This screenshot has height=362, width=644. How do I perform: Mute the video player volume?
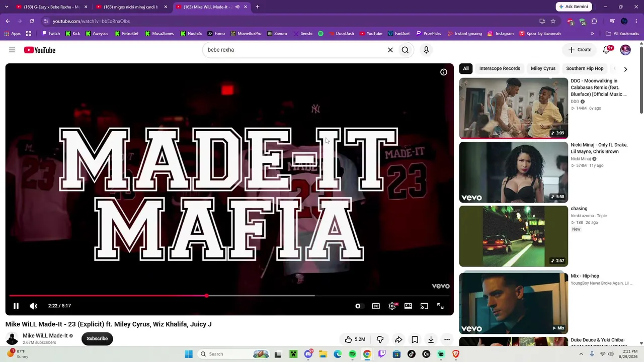(x=34, y=306)
